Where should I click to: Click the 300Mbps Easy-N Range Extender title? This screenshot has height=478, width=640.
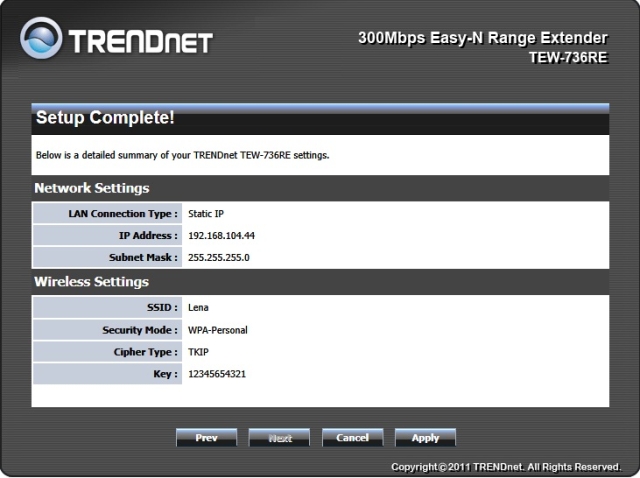pyautogui.click(x=489, y=39)
